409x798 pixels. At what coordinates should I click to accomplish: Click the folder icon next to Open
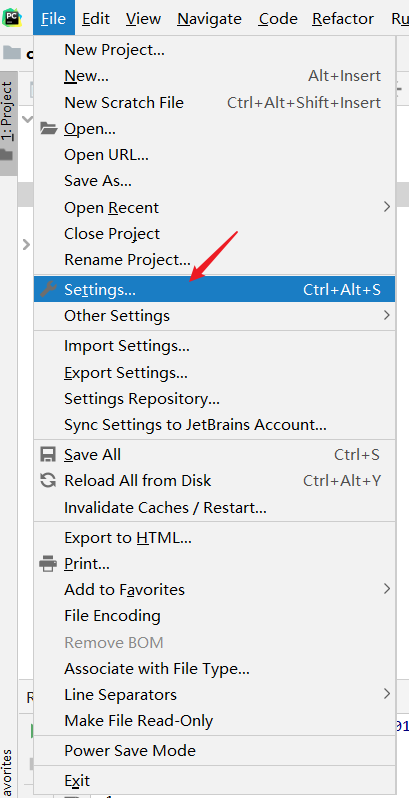[48, 128]
